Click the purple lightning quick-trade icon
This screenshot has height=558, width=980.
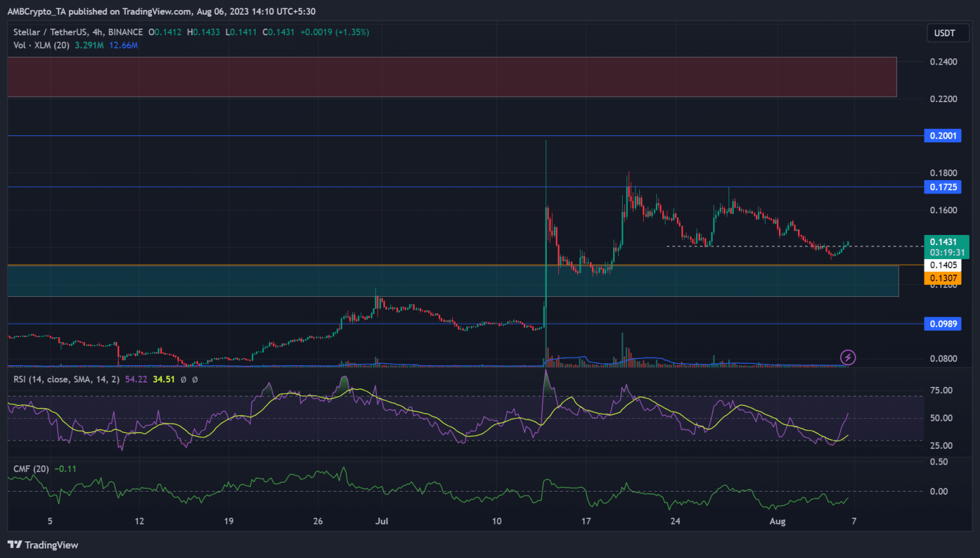[848, 358]
